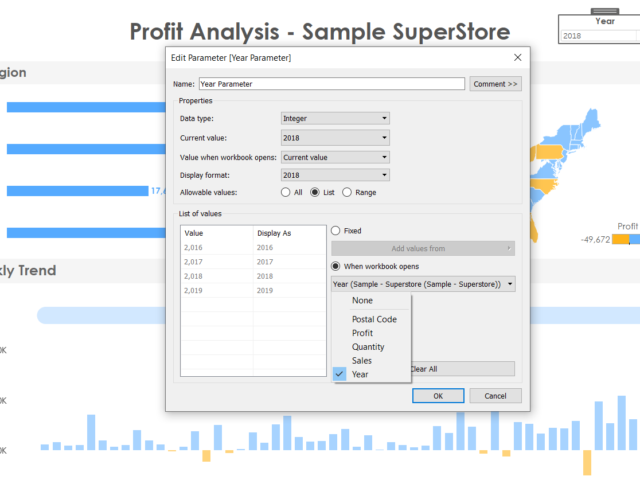
Task: Choose Postal Code from the field list
Action: click(374, 319)
